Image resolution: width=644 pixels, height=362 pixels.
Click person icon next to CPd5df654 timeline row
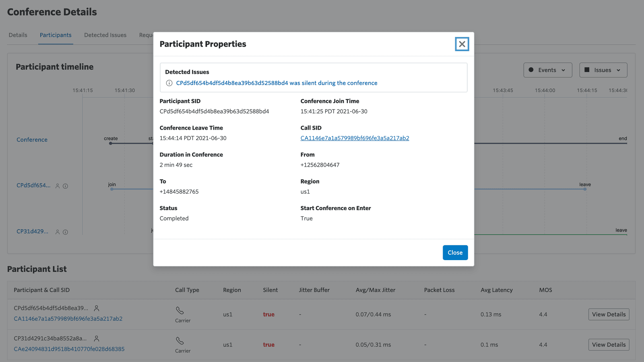coord(58,186)
